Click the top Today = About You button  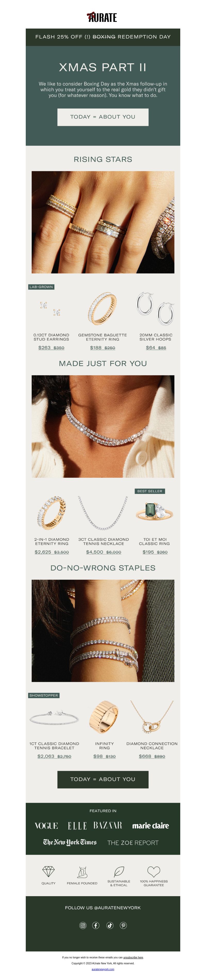coord(103,117)
